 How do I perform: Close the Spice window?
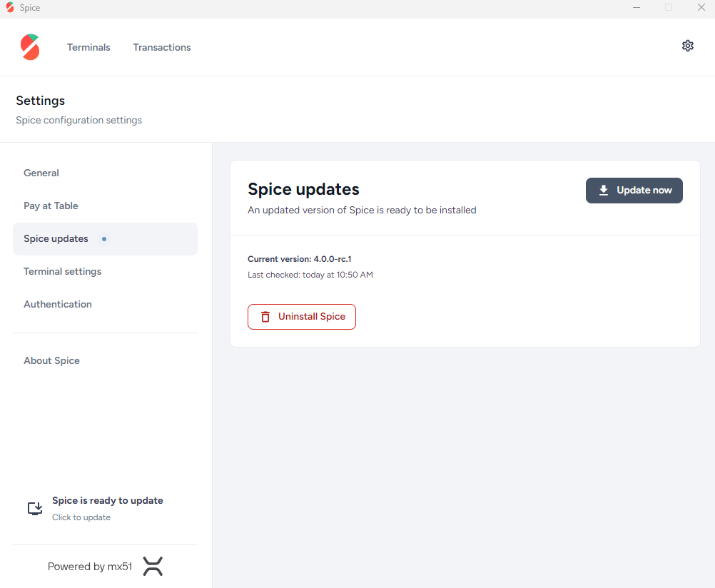tap(701, 7)
